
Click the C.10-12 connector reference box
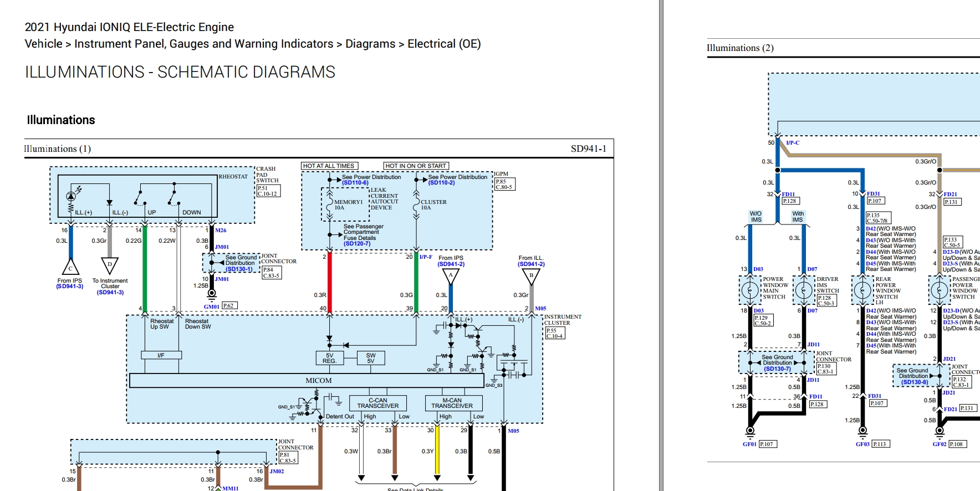pos(268,193)
